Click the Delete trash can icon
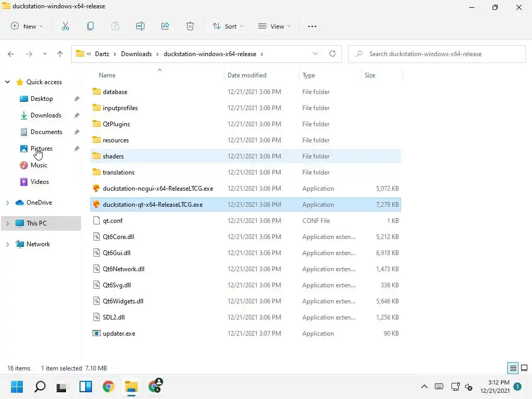Screen dimensions: 532x399 (x=190, y=26)
